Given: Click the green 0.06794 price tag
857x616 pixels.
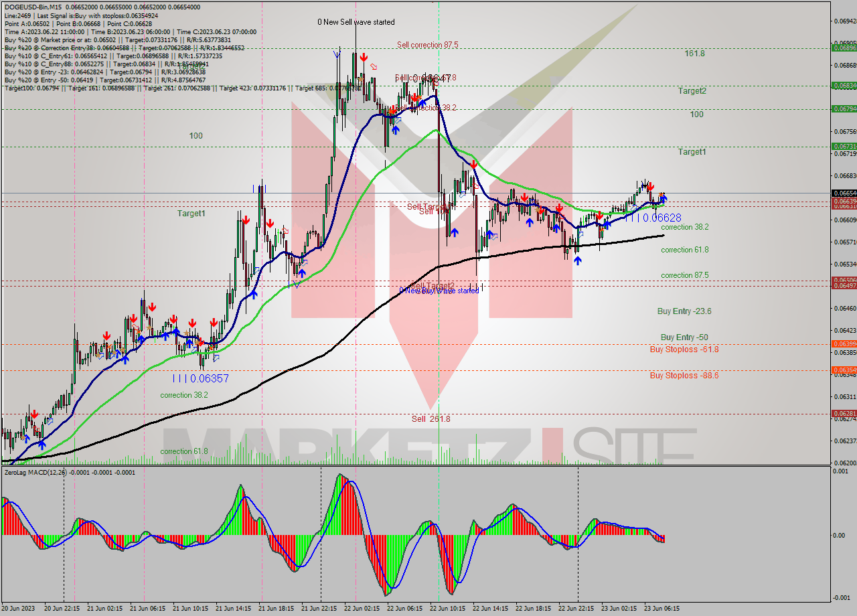Looking at the screenshot, I should click(844, 108).
